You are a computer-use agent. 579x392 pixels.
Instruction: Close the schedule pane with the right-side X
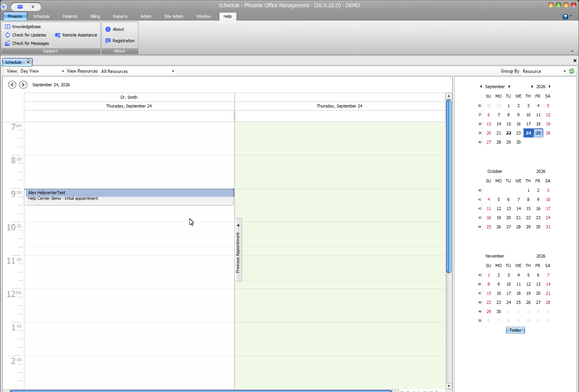[575, 60]
